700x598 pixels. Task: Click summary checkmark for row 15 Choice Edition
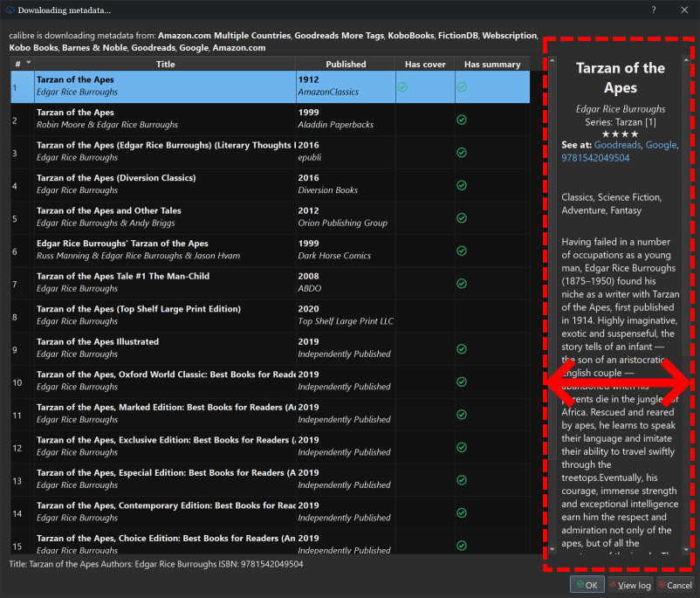pos(462,546)
